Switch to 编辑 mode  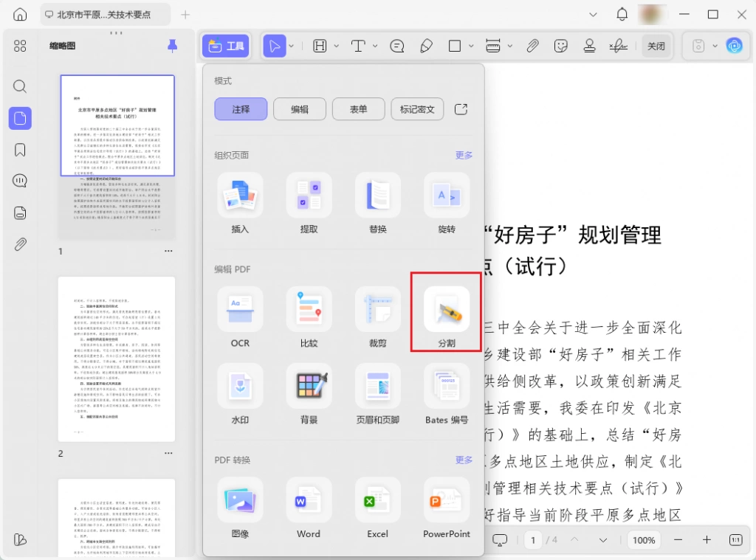[300, 109]
